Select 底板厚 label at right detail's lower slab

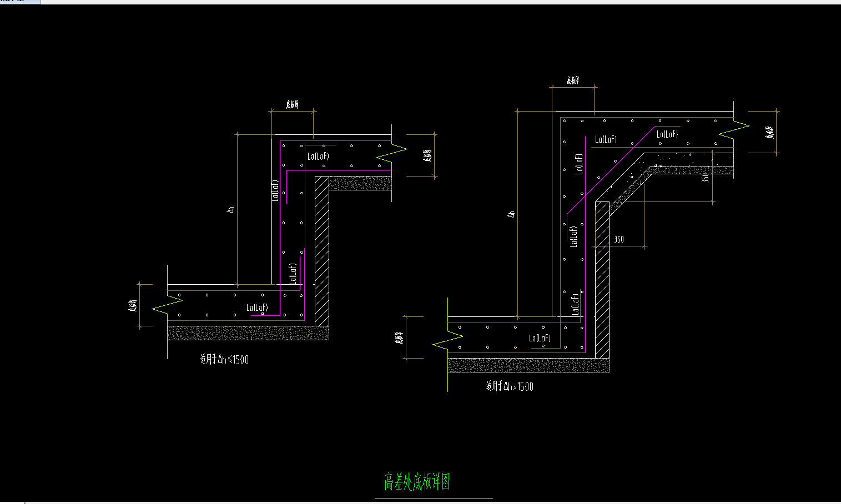(x=399, y=338)
